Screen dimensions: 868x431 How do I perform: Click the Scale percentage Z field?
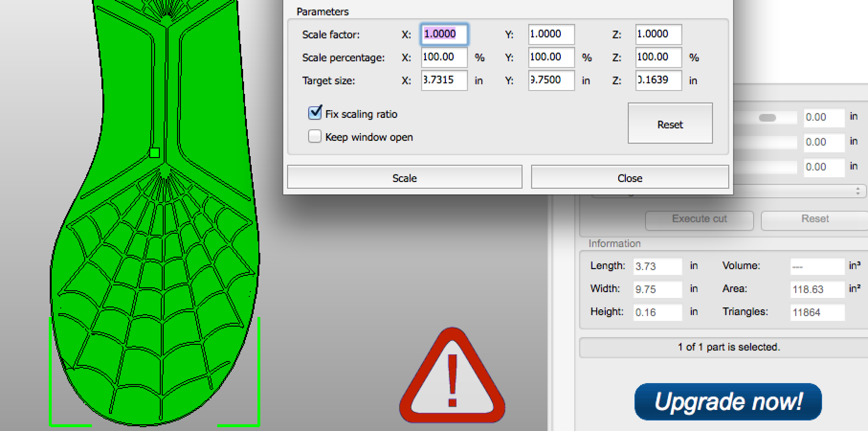pos(658,57)
